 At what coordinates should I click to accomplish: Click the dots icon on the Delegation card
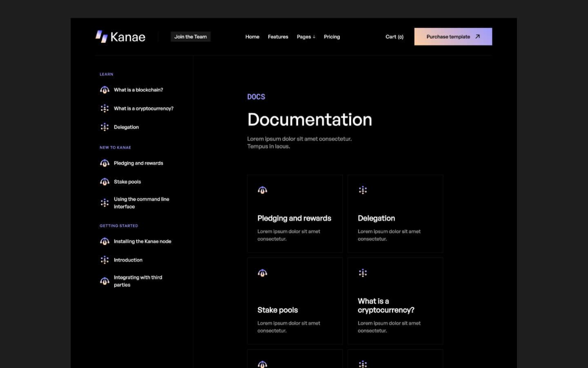363,190
